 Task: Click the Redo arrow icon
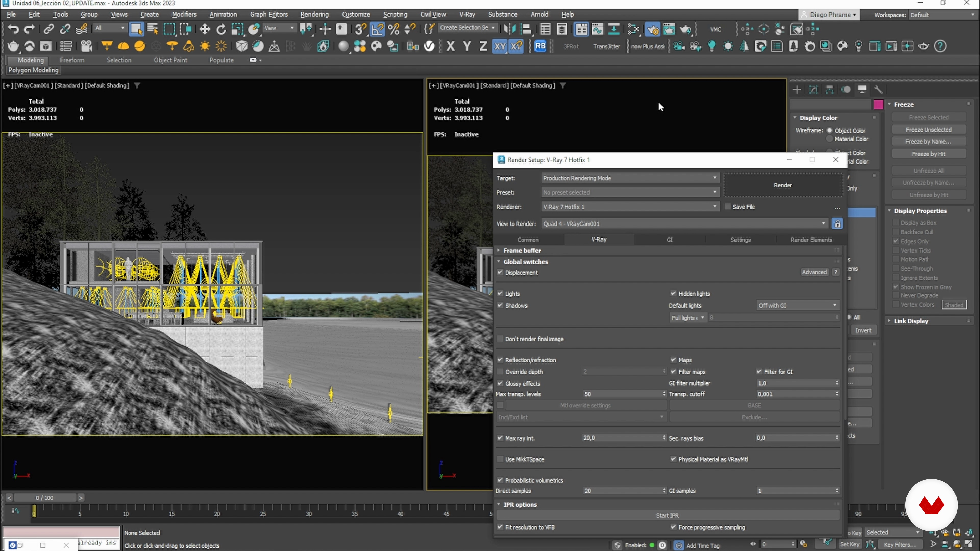pyautogui.click(x=29, y=29)
